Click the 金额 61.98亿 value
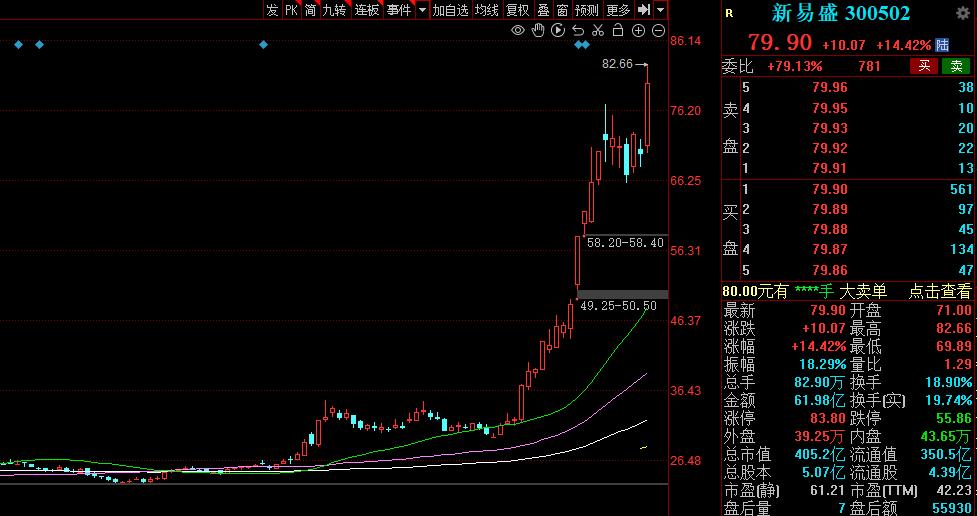The height and width of the screenshot is (516, 977). click(820, 400)
